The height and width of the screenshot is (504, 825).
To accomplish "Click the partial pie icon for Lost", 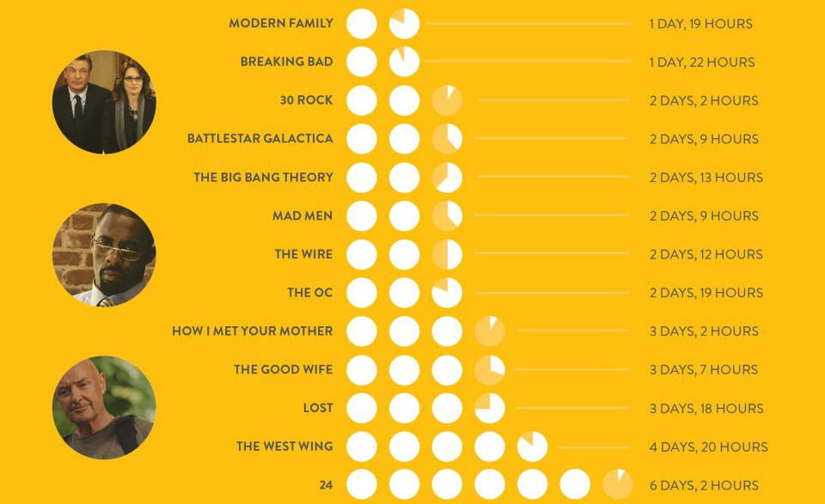I will click(x=489, y=409).
